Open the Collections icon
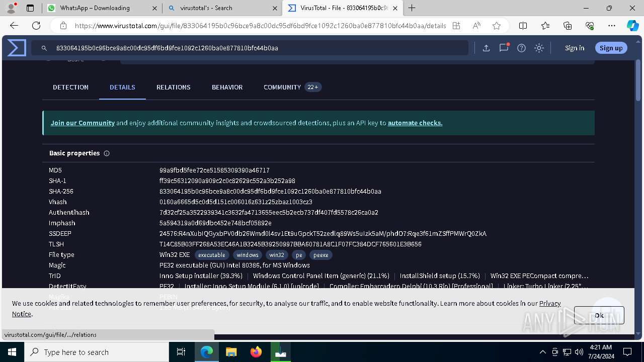 coord(568,26)
